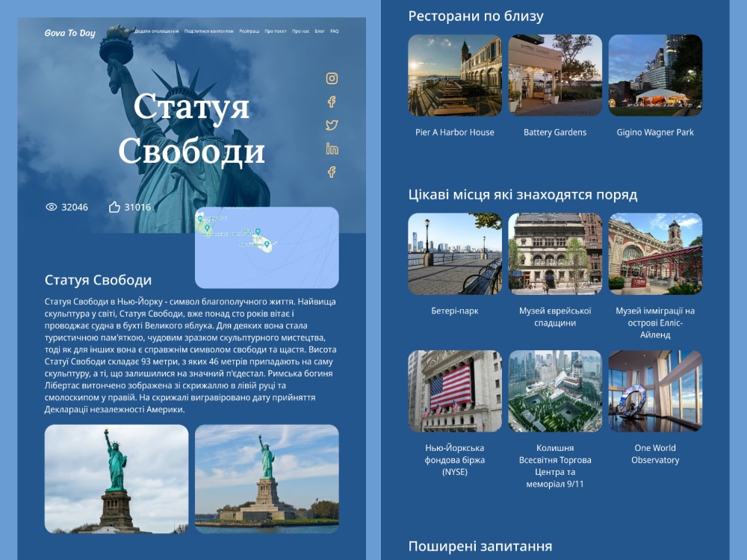The width and height of the screenshot is (747, 560).
Task: Open the Pier A Harbor House photo
Action: [x=455, y=75]
